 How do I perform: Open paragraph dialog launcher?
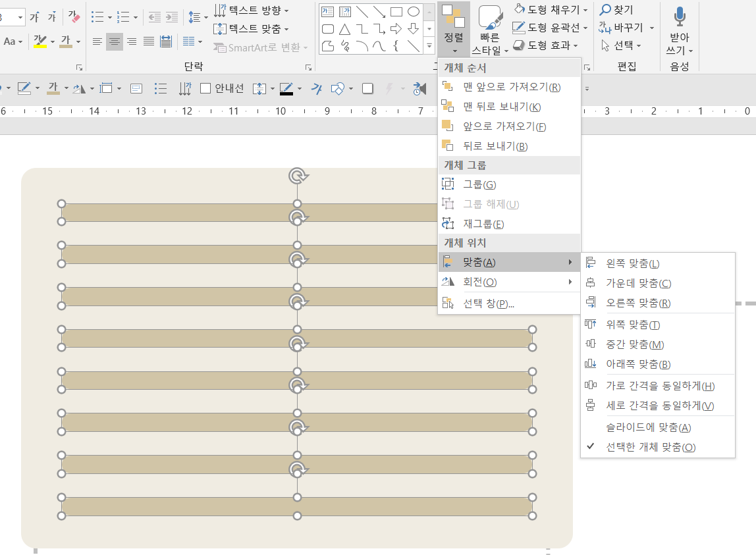(x=309, y=68)
